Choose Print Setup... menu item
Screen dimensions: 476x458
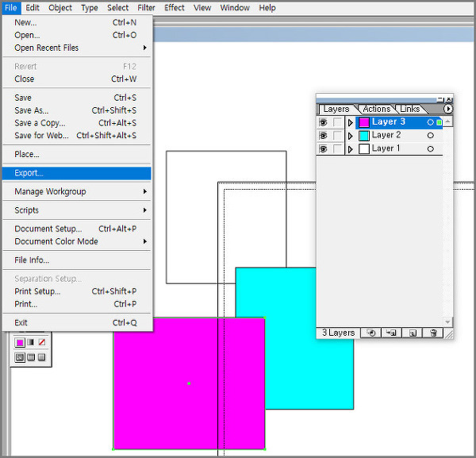[x=76, y=291]
